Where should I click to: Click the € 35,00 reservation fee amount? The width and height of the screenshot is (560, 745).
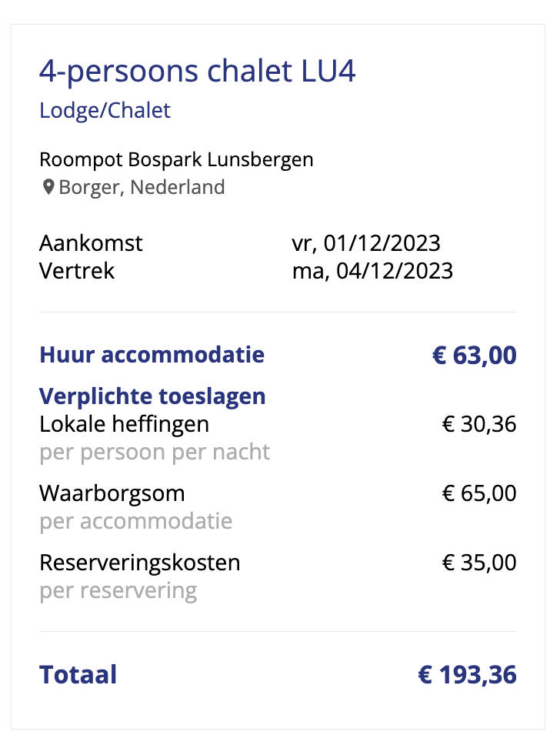tap(479, 563)
